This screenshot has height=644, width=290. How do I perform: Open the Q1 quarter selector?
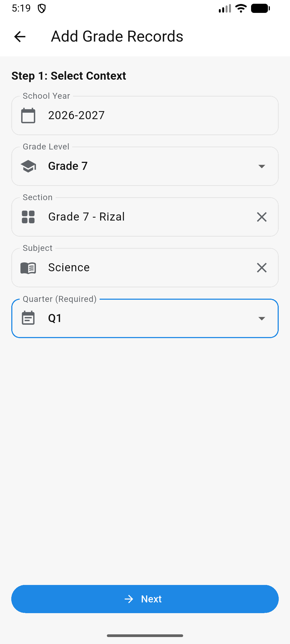pyautogui.click(x=55, y=318)
